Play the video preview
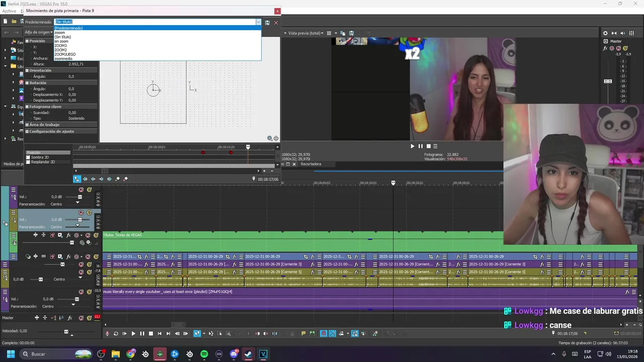This screenshot has width=644, height=362. pyautogui.click(x=413, y=146)
